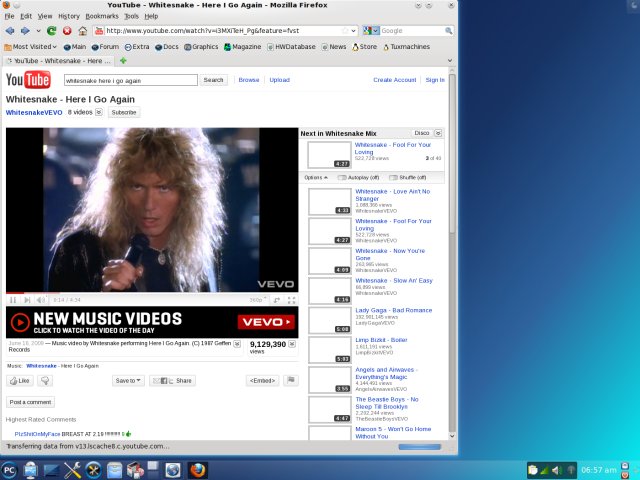Click the thumbs-down dislike icon
The width and height of the screenshot is (640, 480).
click(x=45, y=381)
